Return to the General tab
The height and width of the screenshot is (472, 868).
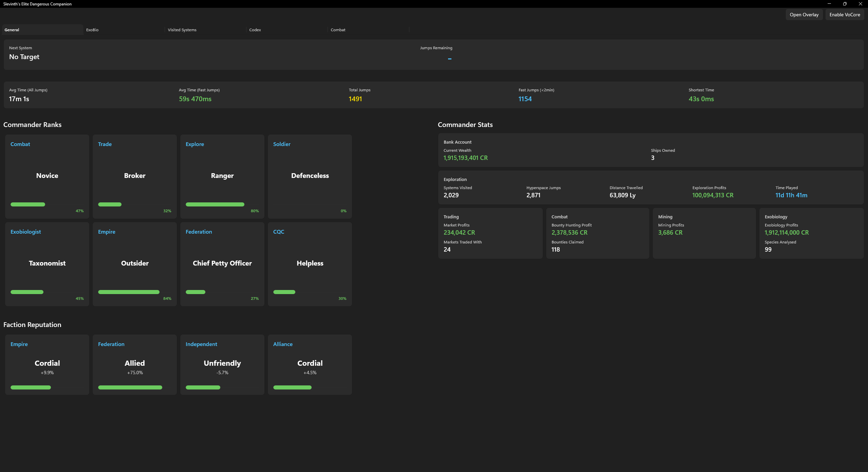tap(12, 30)
